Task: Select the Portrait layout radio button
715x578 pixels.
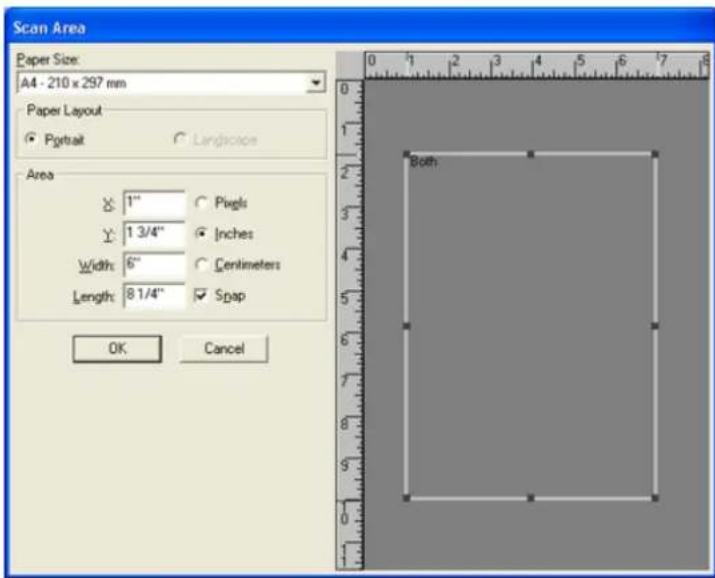Action: 31,139
